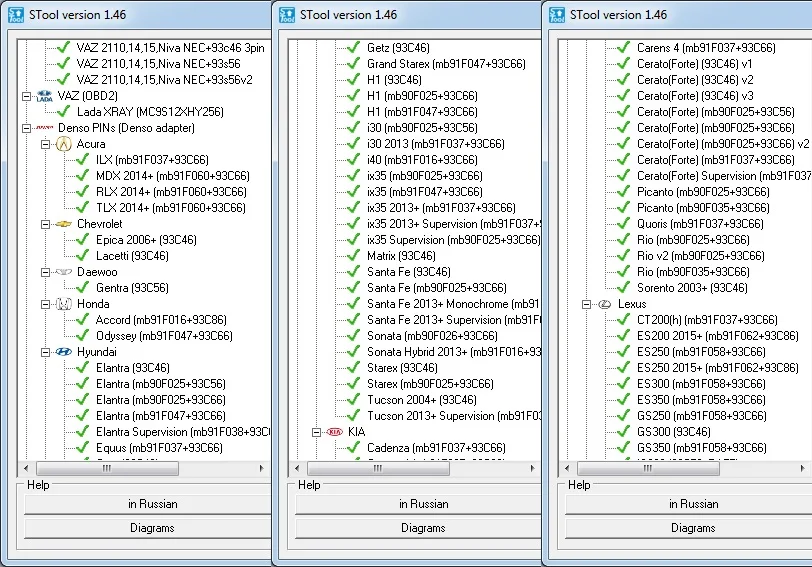The height and width of the screenshot is (567, 812).
Task: Click horizontal scrollbar thumb in left window
Action: tap(107, 468)
